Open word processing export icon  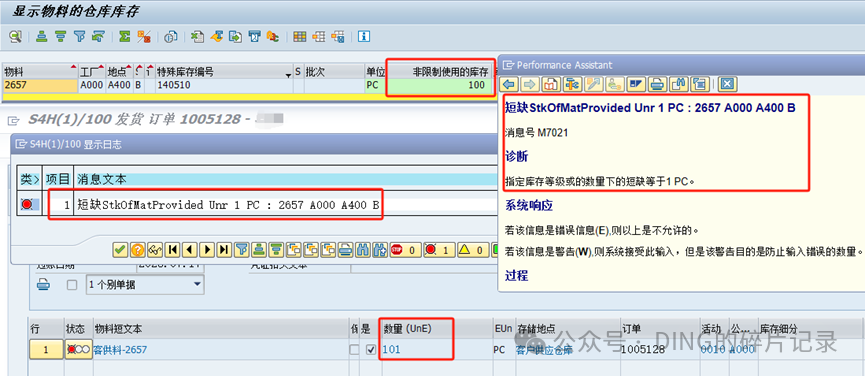click(217, 37)
